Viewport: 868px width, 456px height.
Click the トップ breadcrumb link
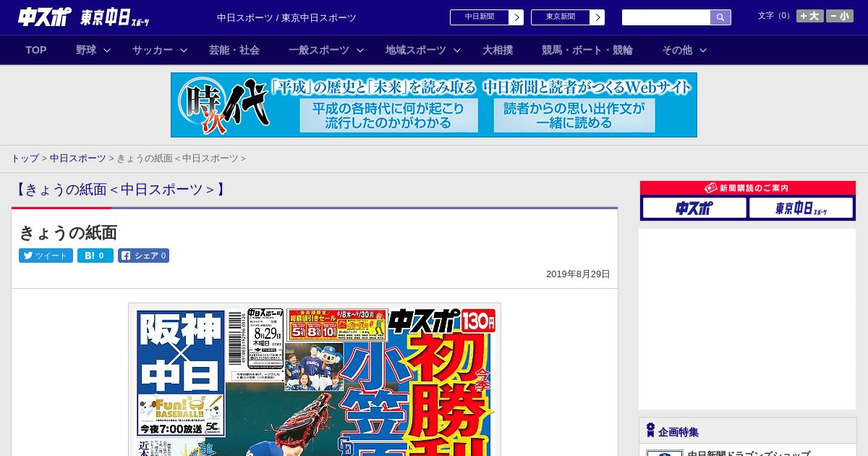[x=25, y=159]
